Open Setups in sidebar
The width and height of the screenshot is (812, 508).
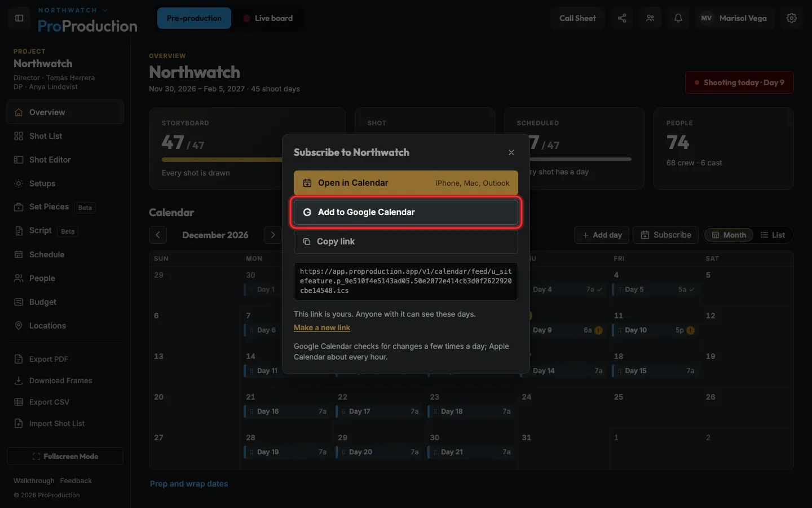coord(65,183)
